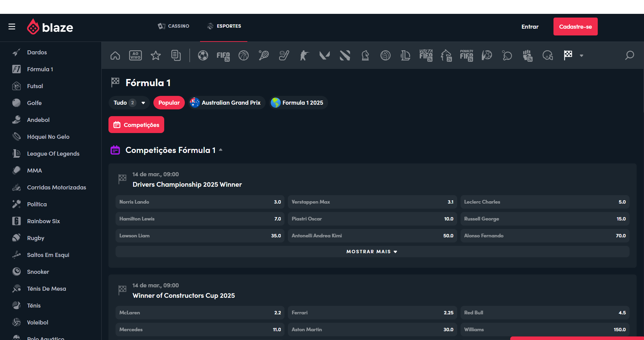Filter by Formula 1 2025
This screenshot has height=340, width=644.
298,103
